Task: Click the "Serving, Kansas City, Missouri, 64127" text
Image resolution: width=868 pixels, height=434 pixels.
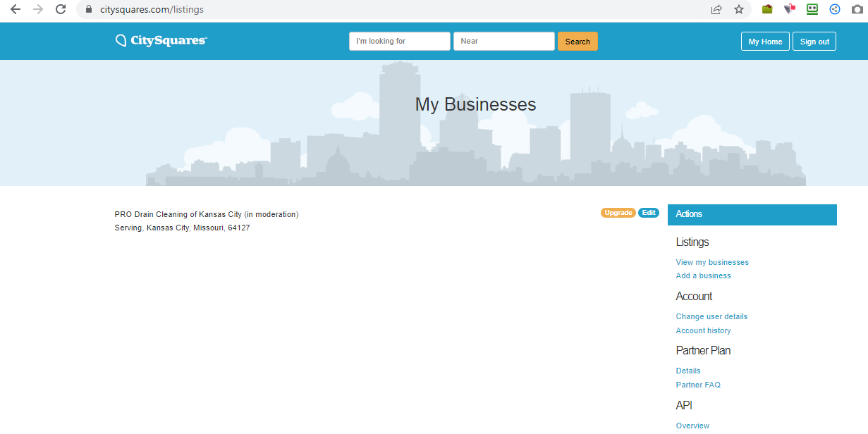Action: (x=183, y=228)
